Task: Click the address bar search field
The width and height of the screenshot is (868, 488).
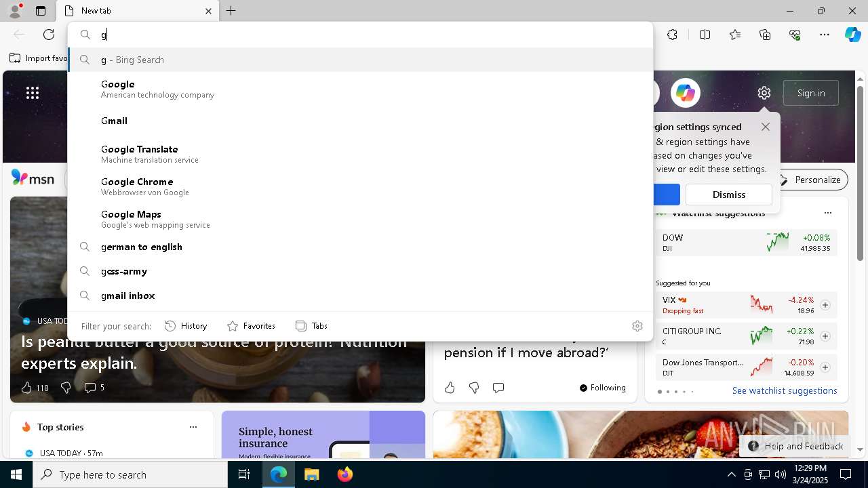Action: point(360,35)
